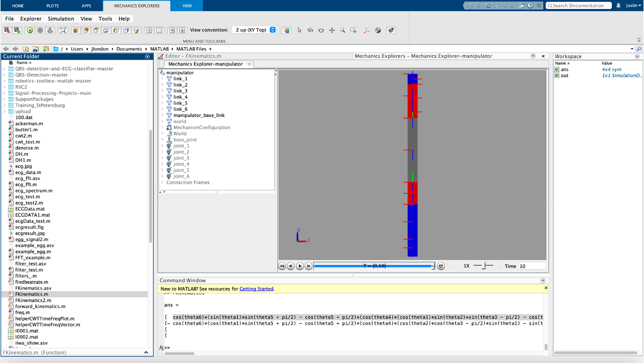Open the Getting Started link
Viewport: 644px width, 363px height.
tap(256, 289)
